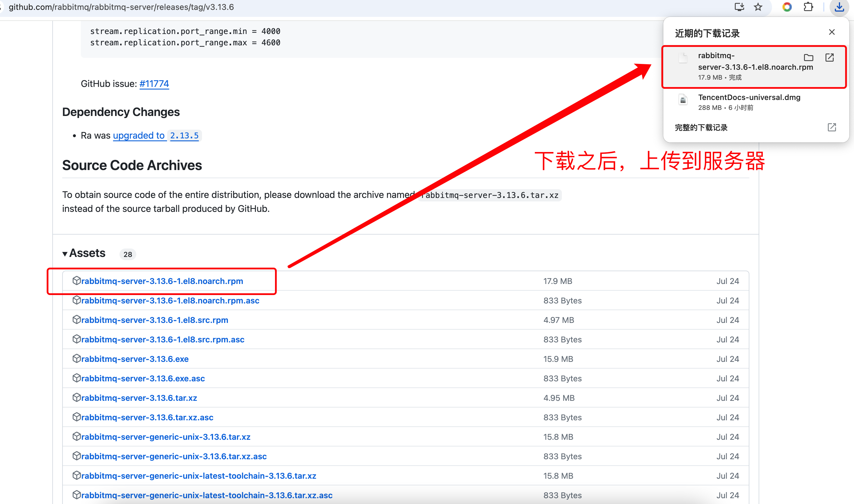Image resolution: width=854 pixels, height=504 pixels.
Task: Download rabbitmq-server-3.13.6-1.el8.src.rpm
Action: [x=155, y=320]
